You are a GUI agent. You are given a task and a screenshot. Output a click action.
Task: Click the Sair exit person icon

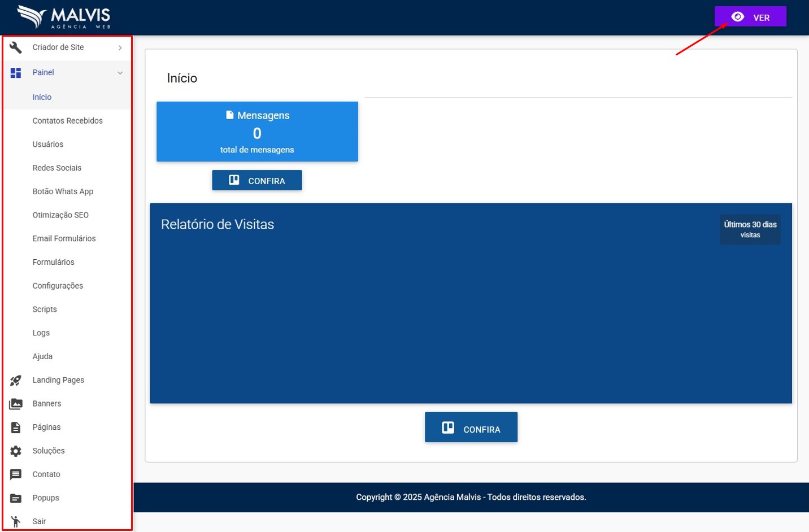(16, 521)
